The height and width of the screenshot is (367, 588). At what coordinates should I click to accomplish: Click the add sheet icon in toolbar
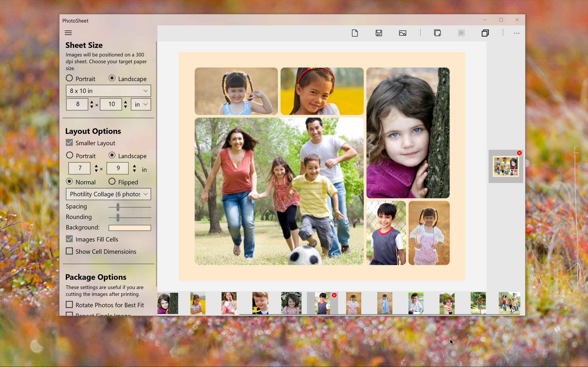pyautogui.click(x=437, y=33)
